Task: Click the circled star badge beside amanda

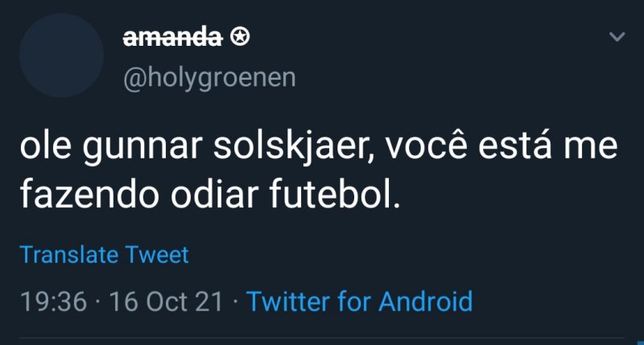Action: [x=239, y=36]
